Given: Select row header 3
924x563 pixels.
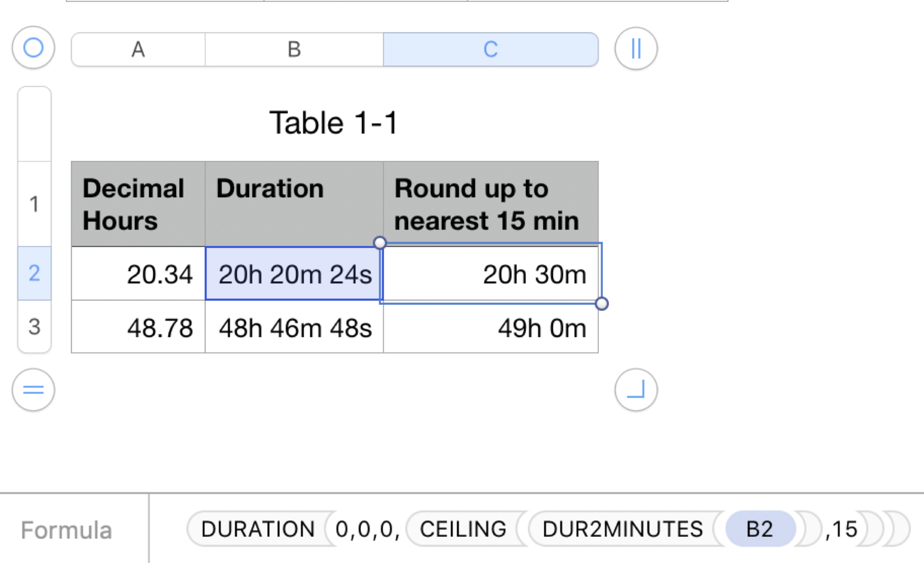Looking at the screenshot, I should 33,328.
